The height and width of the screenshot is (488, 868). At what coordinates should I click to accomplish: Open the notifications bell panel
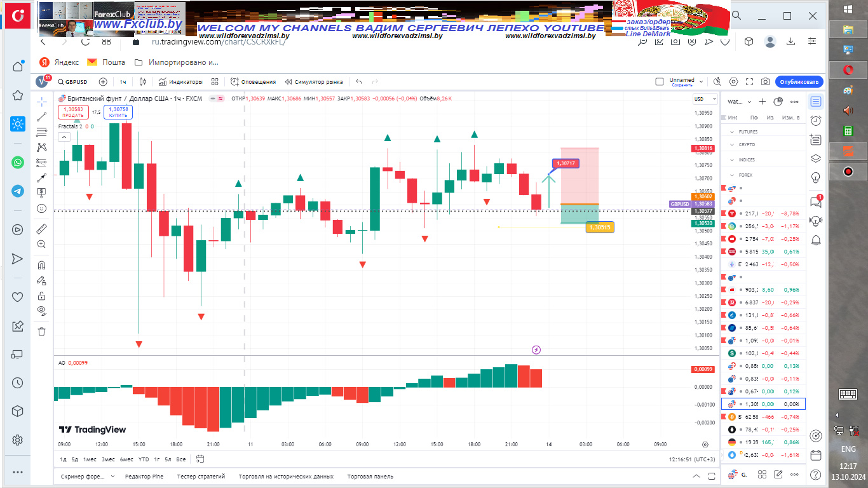coord(816,240)
